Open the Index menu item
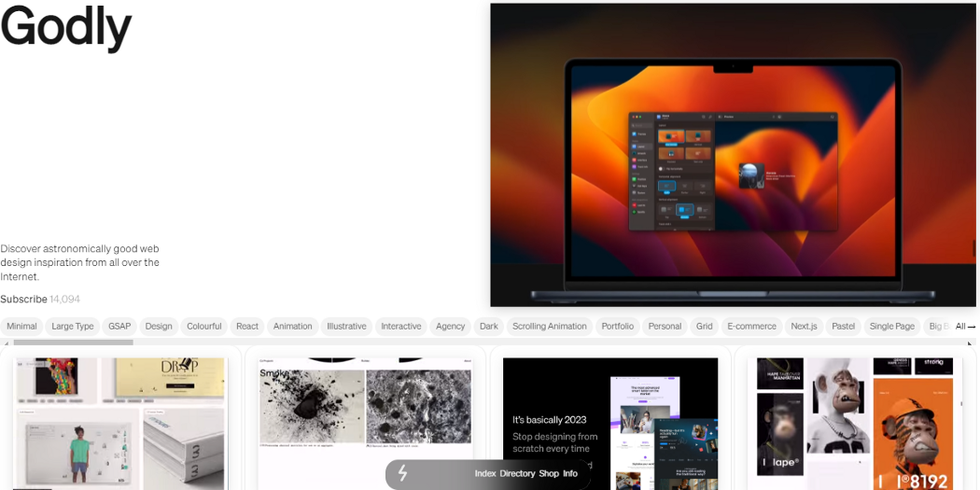This screenshot has width=980, height=490. coord(485,474)
